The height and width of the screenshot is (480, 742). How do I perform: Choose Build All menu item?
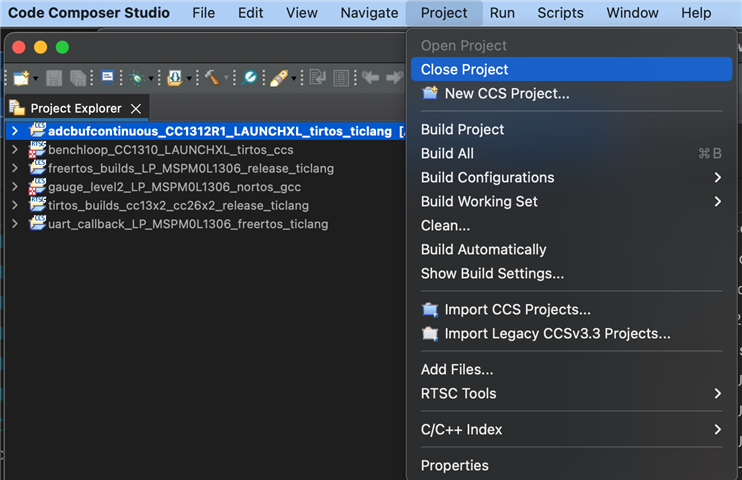(572, 153)
